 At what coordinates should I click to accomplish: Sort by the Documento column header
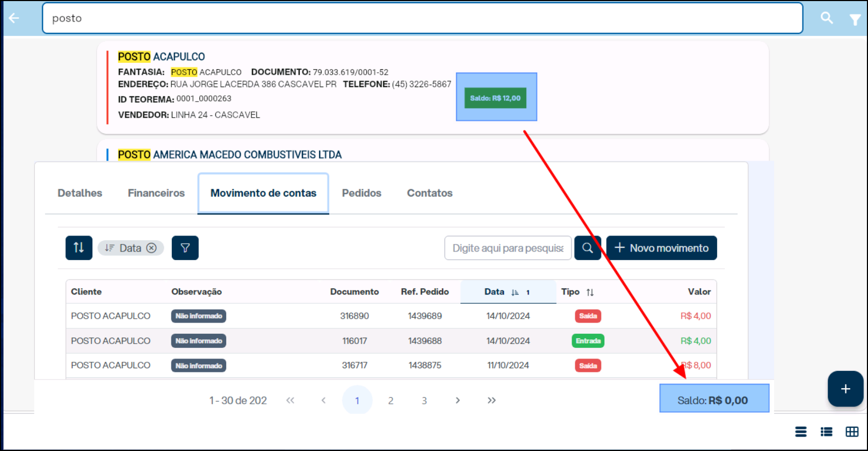pyautogui.click(x=355, y=291)
